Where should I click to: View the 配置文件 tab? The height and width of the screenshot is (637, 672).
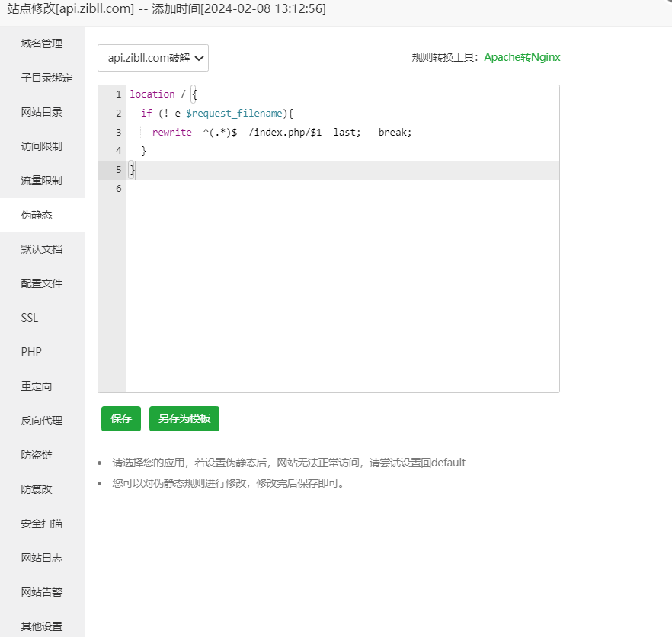(x=42, y=283)
